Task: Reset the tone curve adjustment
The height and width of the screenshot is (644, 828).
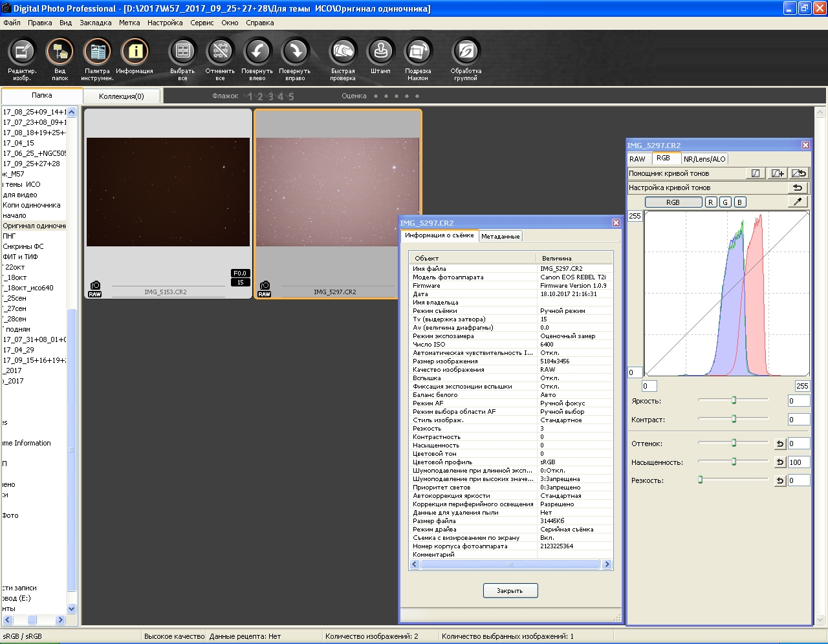Action: (x=798, y=188)
